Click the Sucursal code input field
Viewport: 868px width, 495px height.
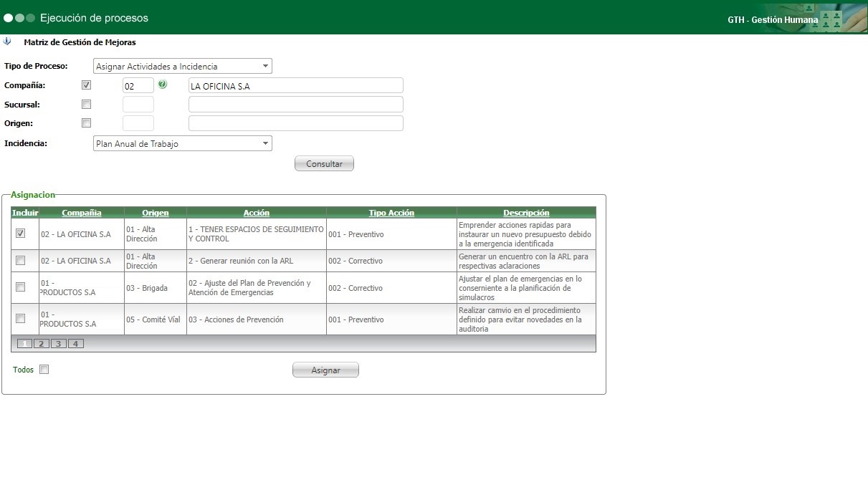[138, 103]
